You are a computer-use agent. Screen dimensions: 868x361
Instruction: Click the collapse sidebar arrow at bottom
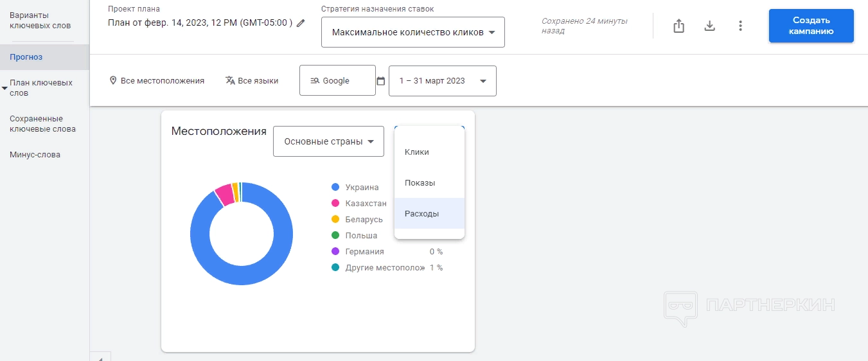point(100,357)
